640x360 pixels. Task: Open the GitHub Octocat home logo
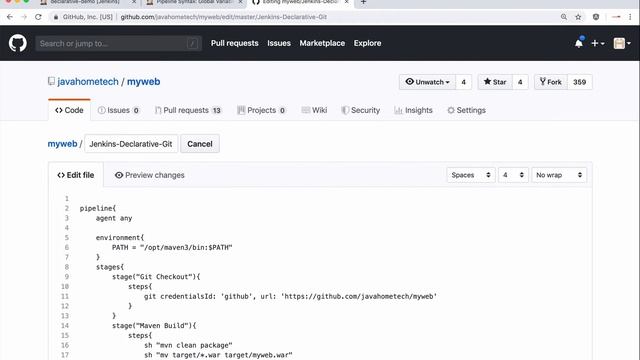(x=18, y=43)
